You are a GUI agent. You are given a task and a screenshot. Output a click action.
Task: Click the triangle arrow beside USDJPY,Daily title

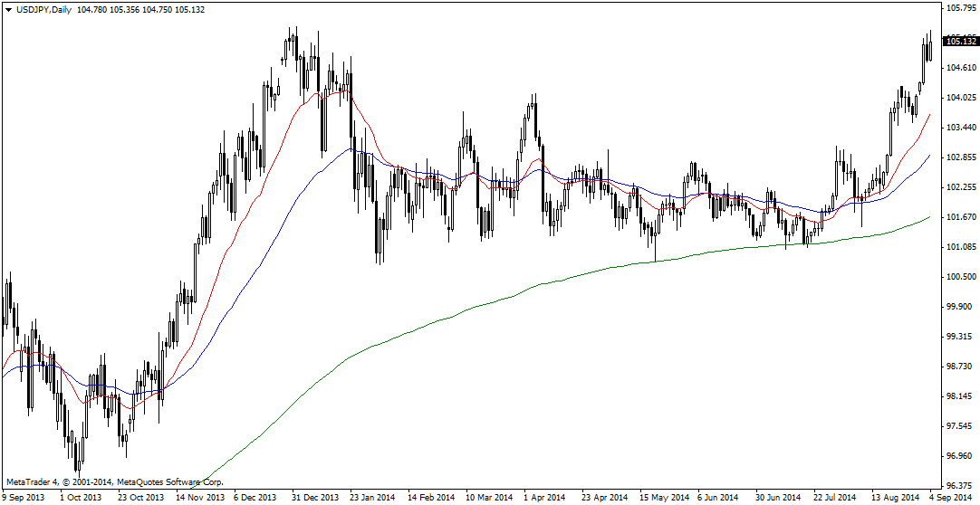[x=8, y=9]
